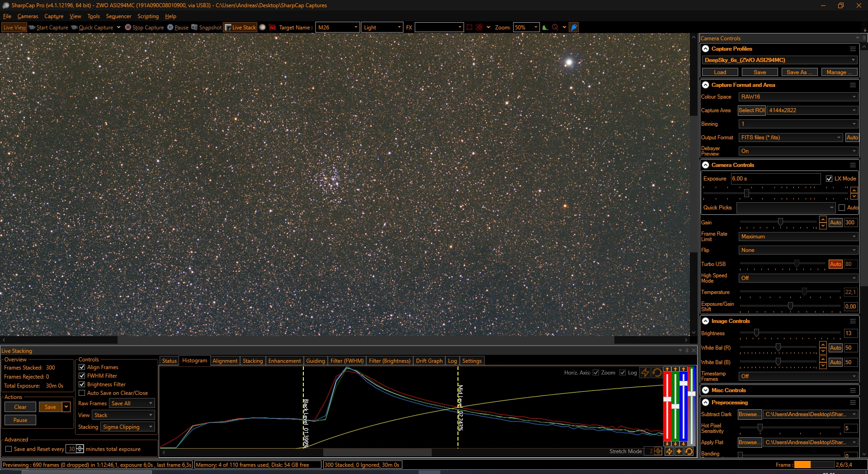Click lightning icon next to Stretch Mode
Image resolution: width=868 pixels, height=474 pixels.
point(669,451)
